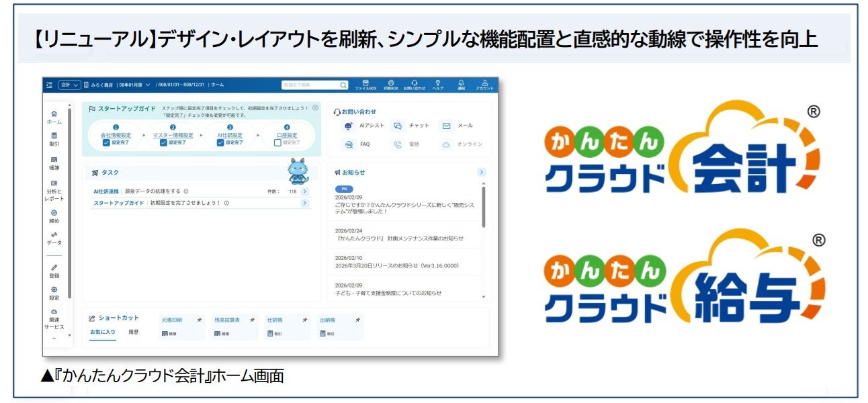
Task: Start チャット from the contact panel
Action: [x=410, y=126]
